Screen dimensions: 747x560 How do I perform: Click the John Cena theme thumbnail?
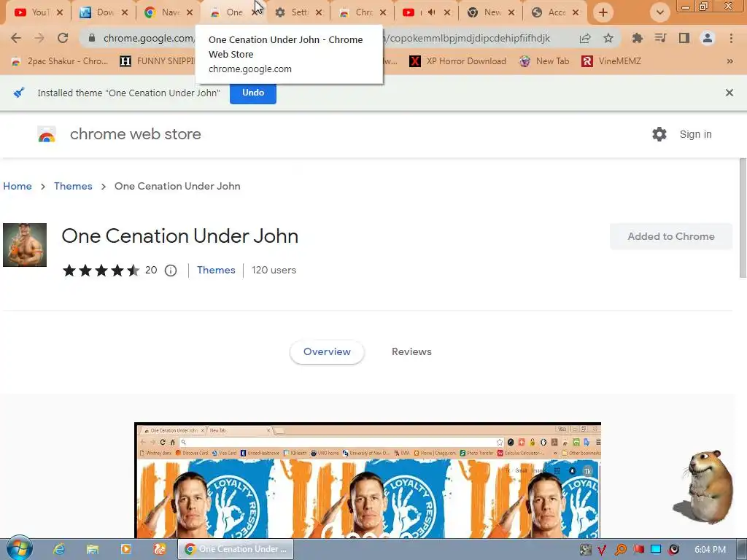(25, 245)
